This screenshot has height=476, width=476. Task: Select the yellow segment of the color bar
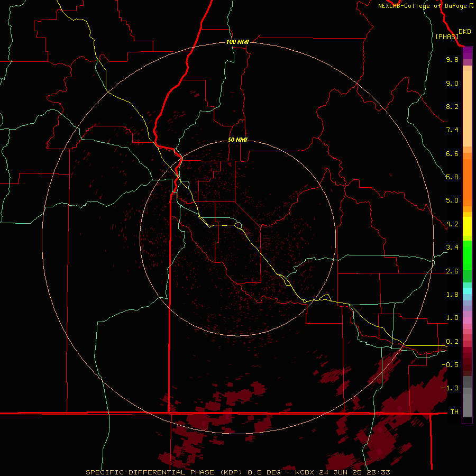pos(467,226)
